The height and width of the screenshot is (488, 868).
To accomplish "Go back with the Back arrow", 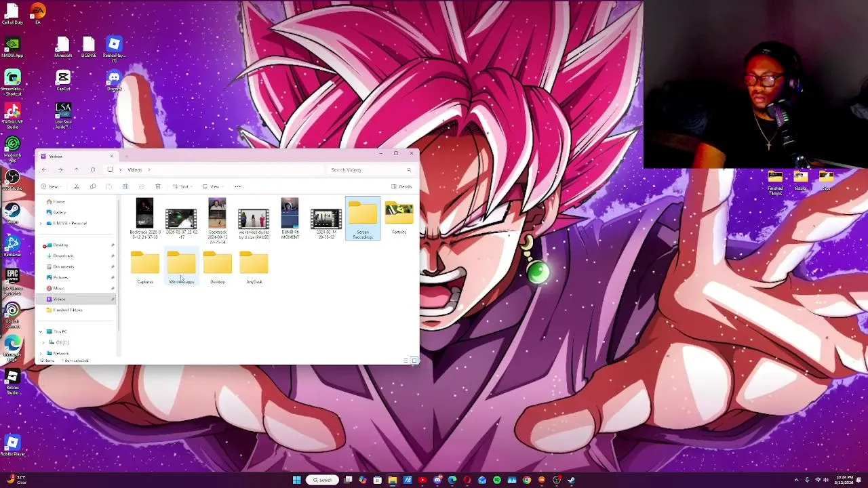I will tap(44, 170).
